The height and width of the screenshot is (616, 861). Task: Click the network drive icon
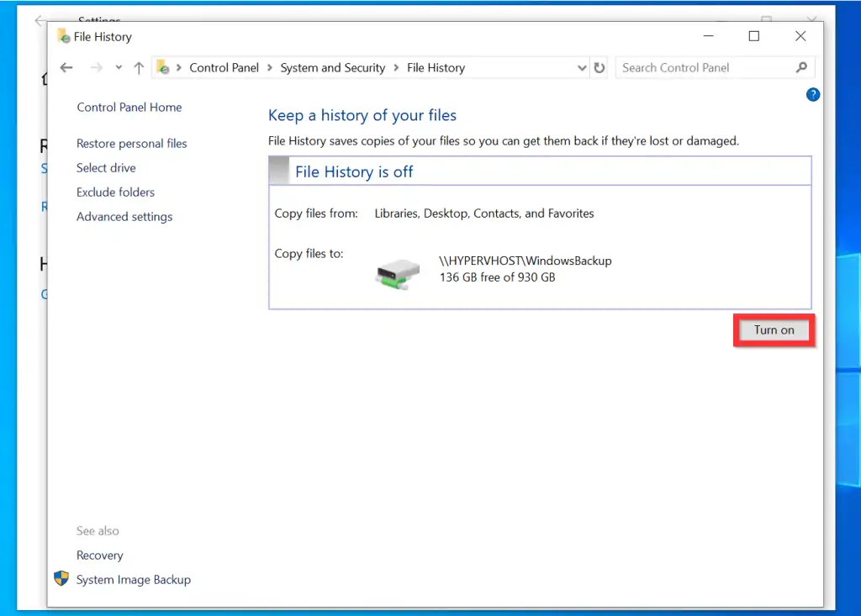[x=397, y=274]
